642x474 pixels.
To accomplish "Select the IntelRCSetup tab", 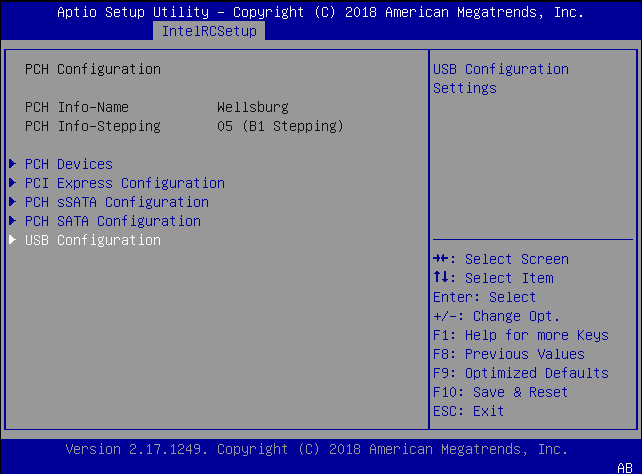I will [x=209, y=31].
